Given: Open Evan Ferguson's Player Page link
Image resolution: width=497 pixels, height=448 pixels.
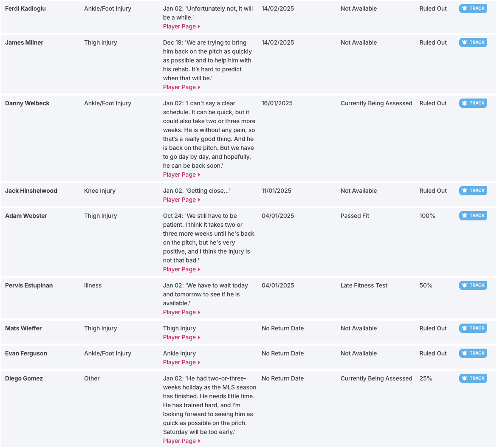Looking at the screenshot, I should (182, 362).
